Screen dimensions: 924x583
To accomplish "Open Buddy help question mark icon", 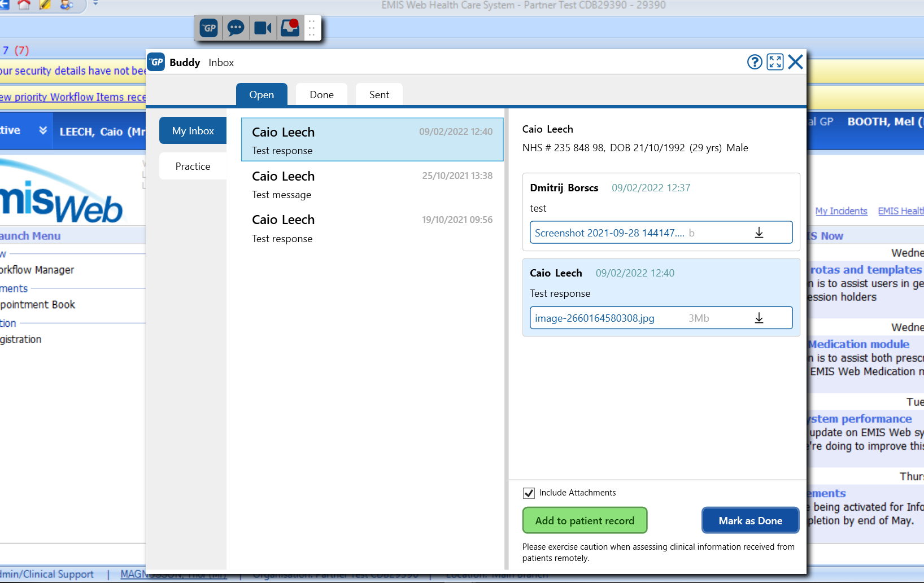I will click(x=755, y=62).
